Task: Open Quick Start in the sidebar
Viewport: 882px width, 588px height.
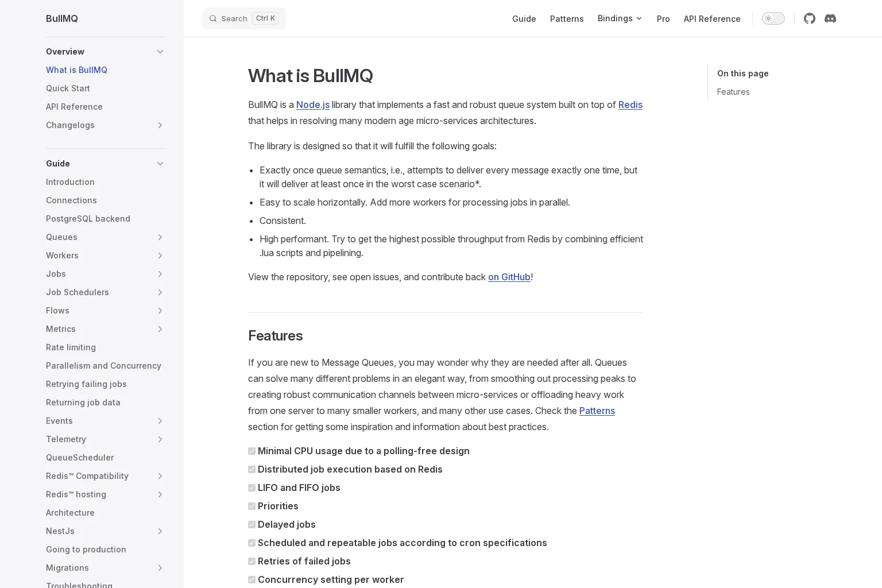Action: click(68, 88)
